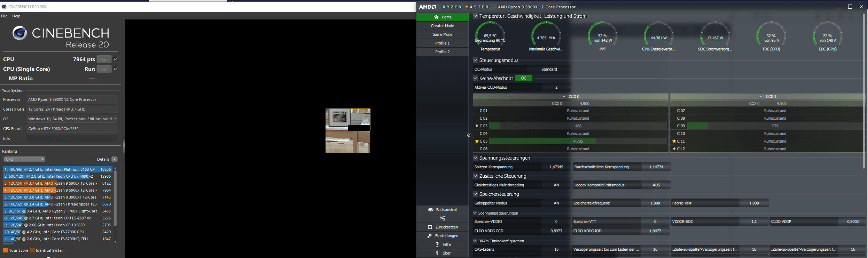Toggle Gekoppelter Modus AN value
This screenshot has height=258, width=868.
tap(556, 203)
